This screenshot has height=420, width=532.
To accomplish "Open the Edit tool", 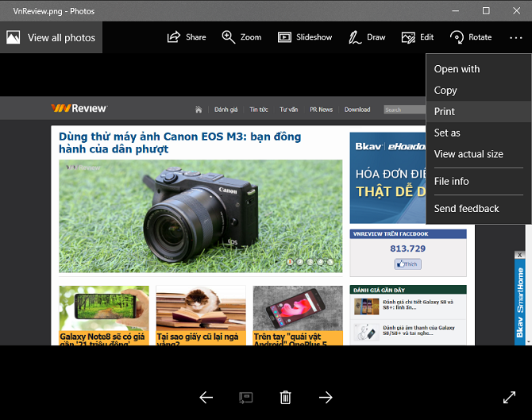I will [409, 37].
